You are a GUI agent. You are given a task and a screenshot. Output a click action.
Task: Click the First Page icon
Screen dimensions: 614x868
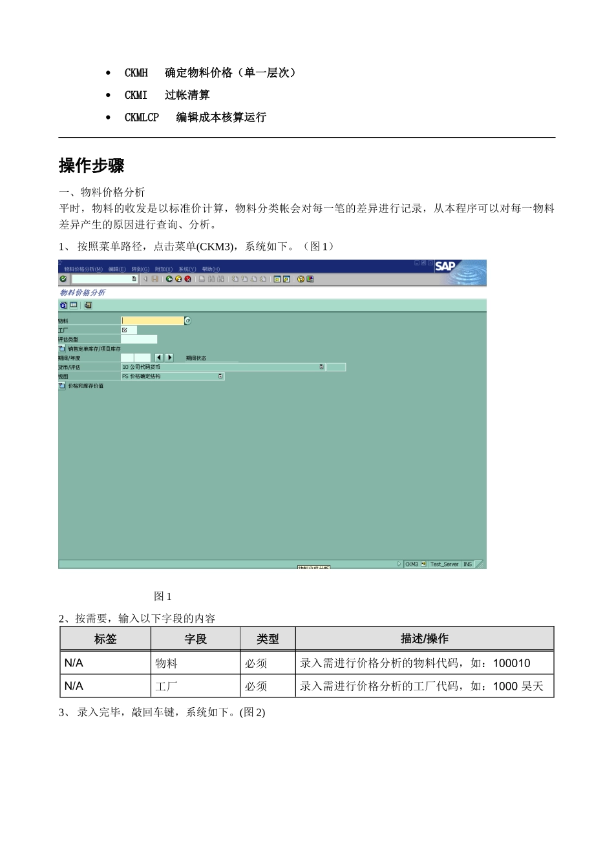click(x=235, y=279)
